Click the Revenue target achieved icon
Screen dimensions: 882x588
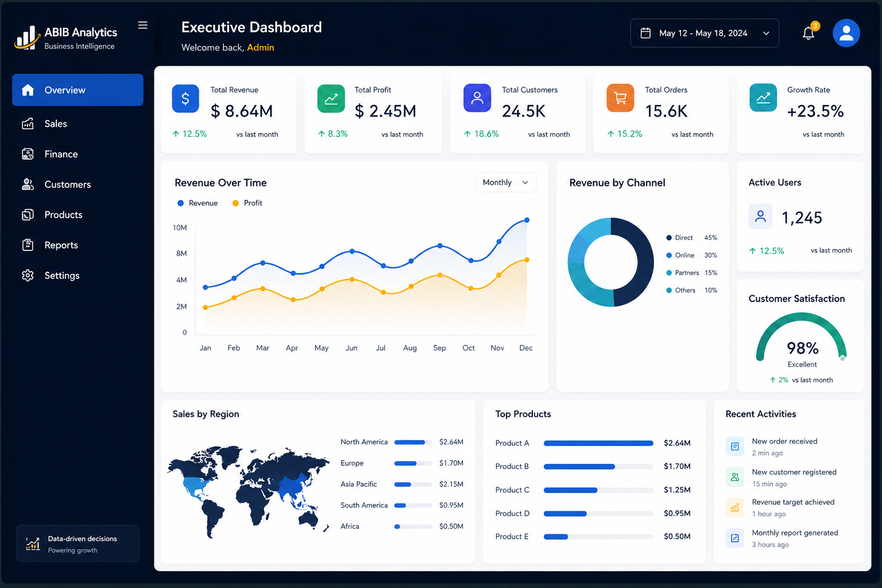(735, 507)
